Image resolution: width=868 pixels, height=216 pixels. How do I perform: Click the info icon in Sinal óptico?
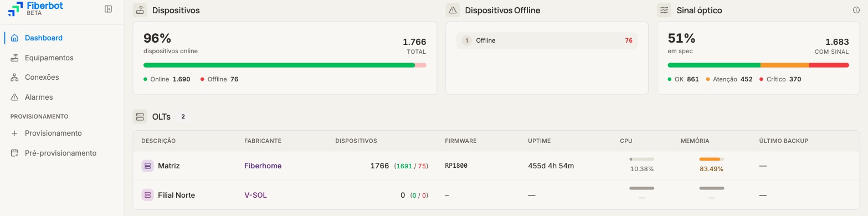tap(856, 10)
